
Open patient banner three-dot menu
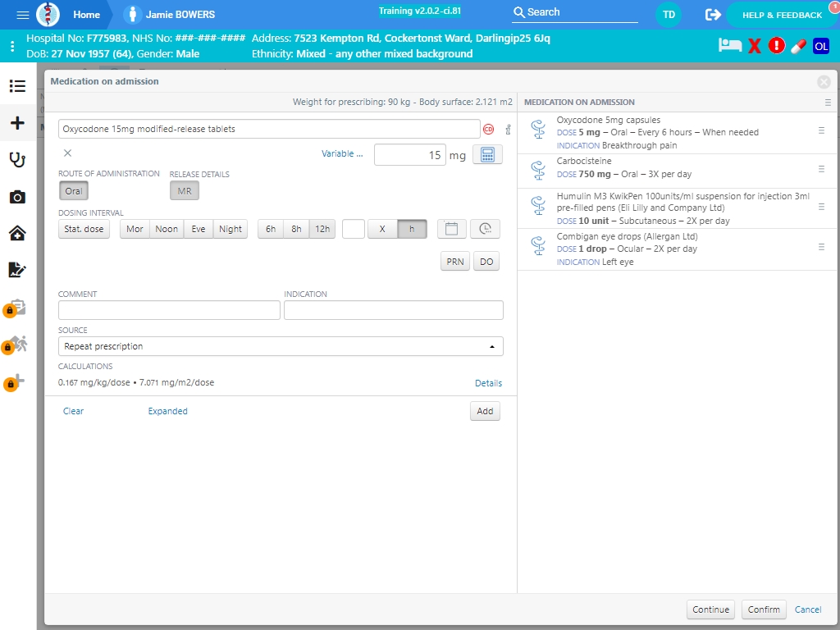(12, 46)
